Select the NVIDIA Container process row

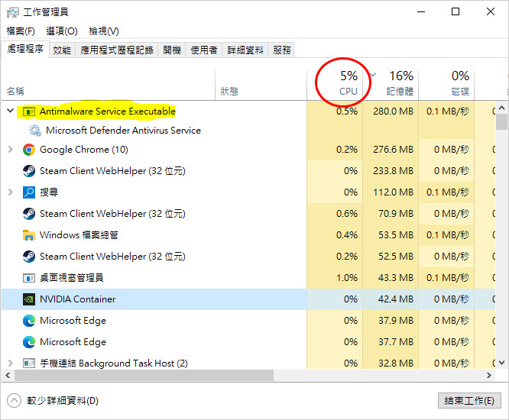coord(248,299)
